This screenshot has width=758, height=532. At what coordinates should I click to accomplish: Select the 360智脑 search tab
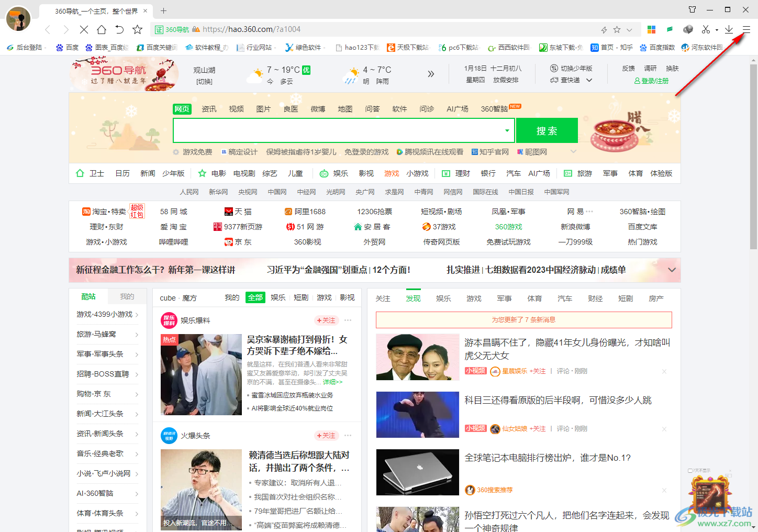coord(495,109)
